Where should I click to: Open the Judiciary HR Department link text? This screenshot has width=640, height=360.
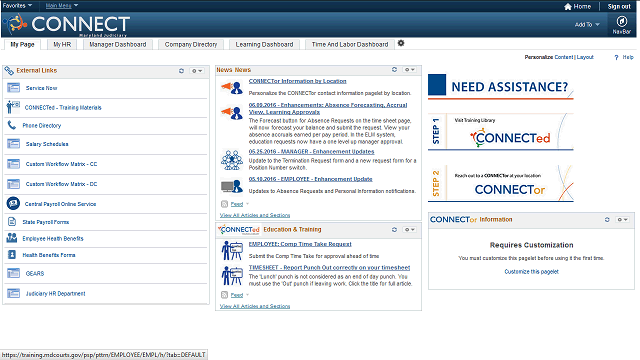[56, 293]
